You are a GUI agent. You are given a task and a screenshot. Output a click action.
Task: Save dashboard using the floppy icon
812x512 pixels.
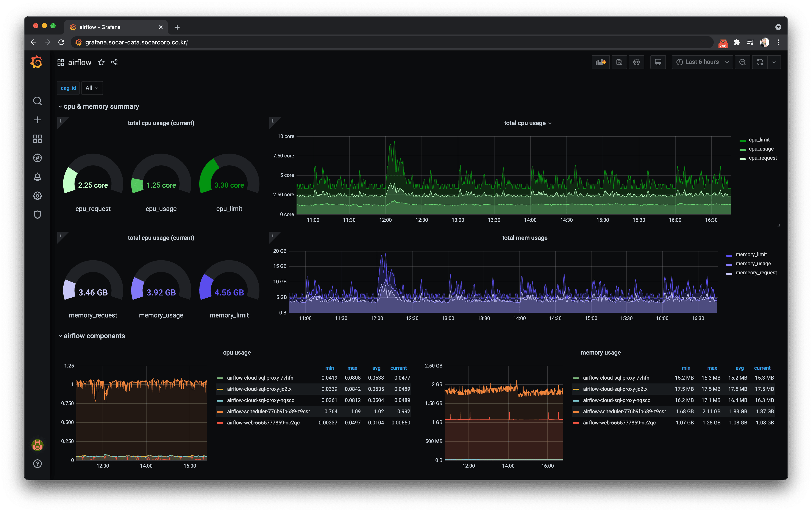coord(619,62)
